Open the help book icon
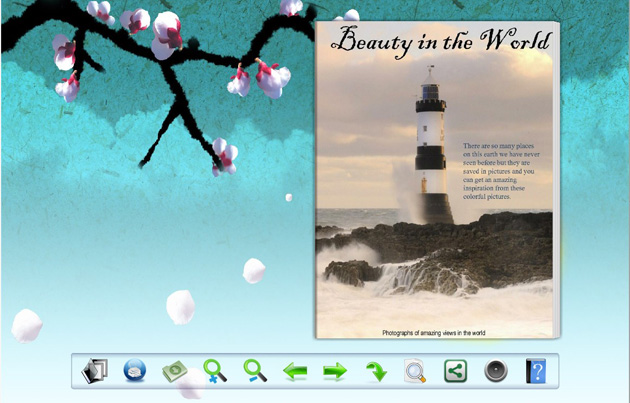This screenshot has width=630, height=403. [536, 371]
